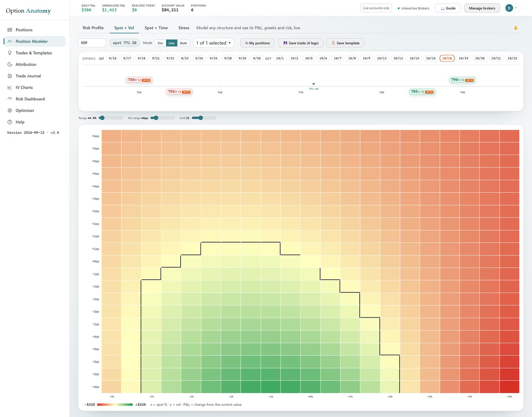Switch mode to Both
Image resolution: width=532 pixels, height=417 pixels.
(x=184, y=43)
